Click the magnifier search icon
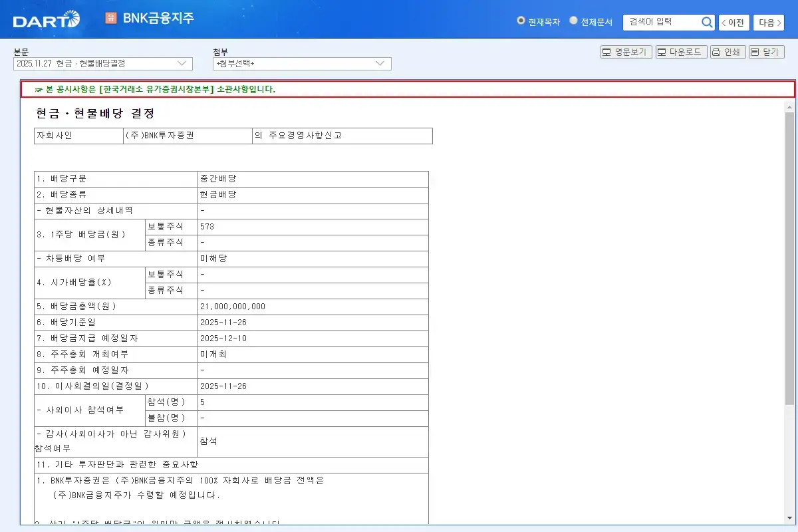798x532 pixels. [707, 22]
